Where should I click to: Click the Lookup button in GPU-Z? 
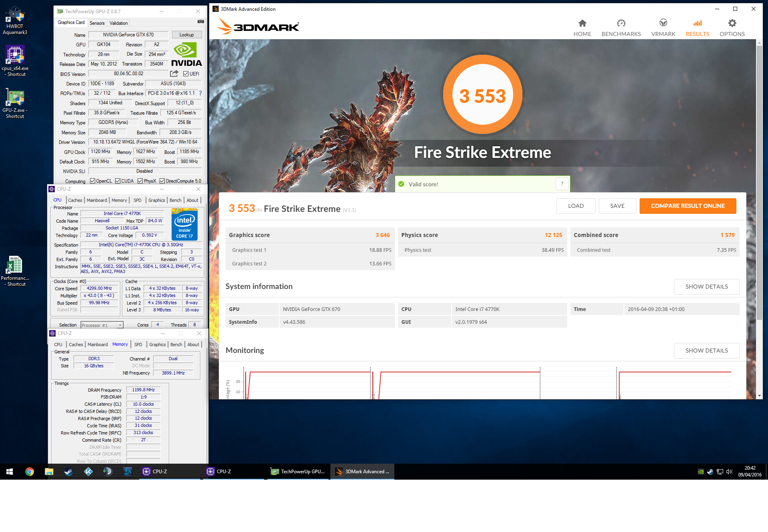coord(186,35)
